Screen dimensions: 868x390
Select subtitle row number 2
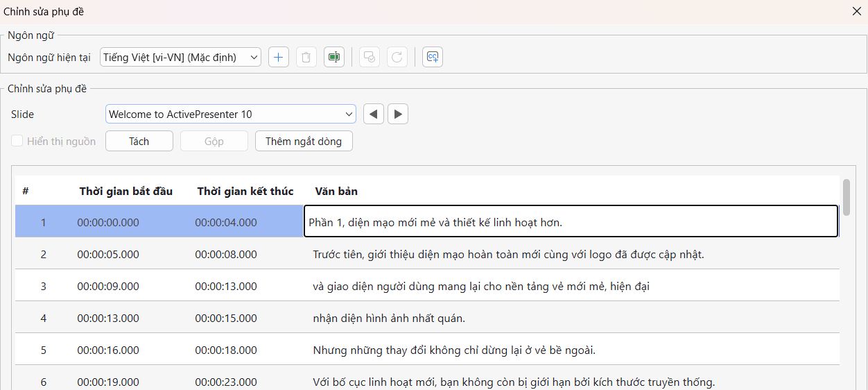point(43,254)
